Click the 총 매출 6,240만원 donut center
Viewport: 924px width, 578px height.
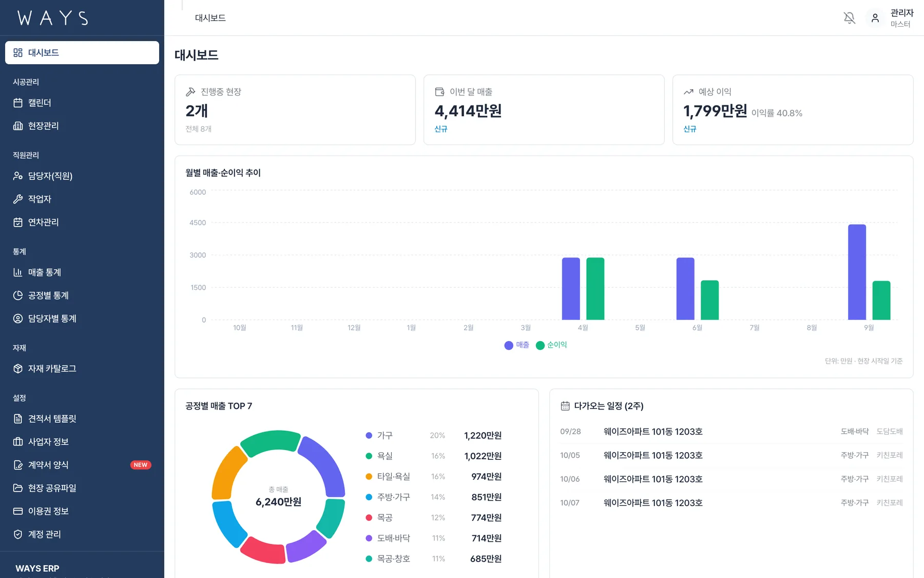click(279, 497)
